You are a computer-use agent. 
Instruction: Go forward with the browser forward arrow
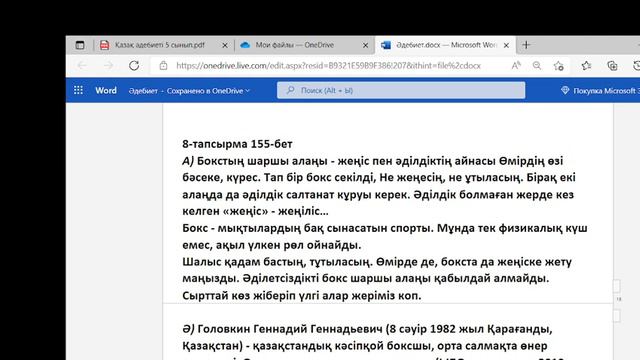point(108,65)
